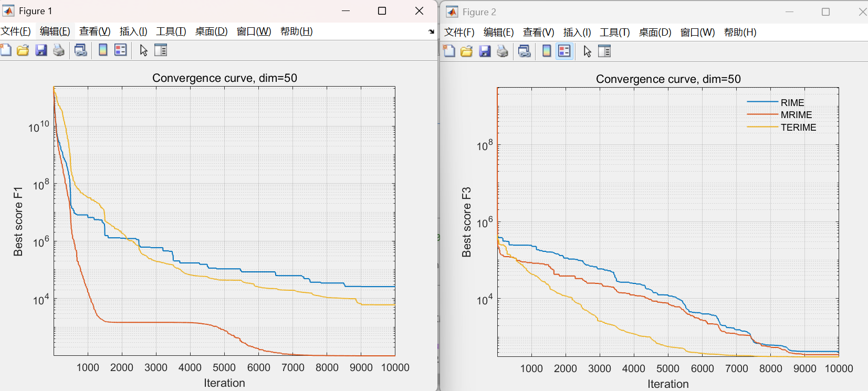Dock Figure 1 using the small arrow

[431, 31]
